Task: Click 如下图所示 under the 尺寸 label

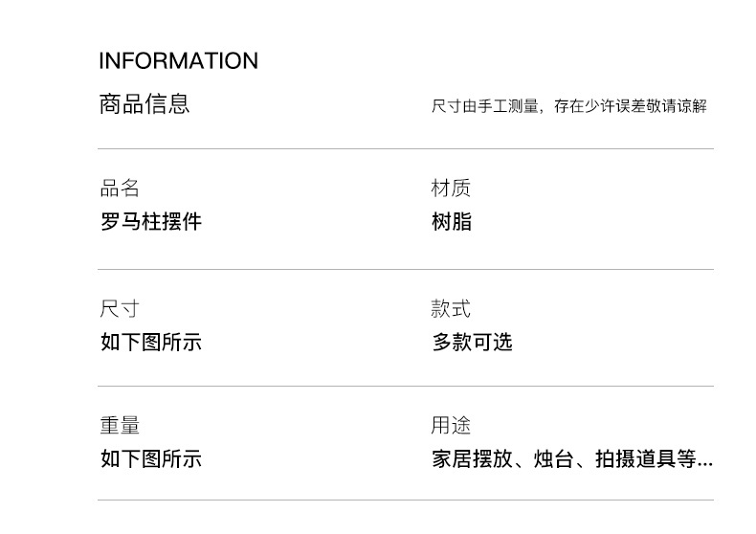Action: (151, 342)
